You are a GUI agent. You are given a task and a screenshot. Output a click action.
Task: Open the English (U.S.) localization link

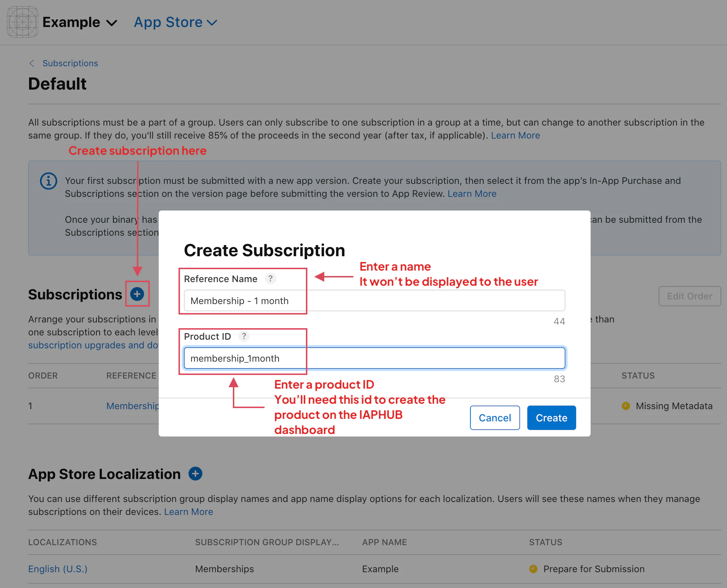pyautogui.click(x=58, y=569)
